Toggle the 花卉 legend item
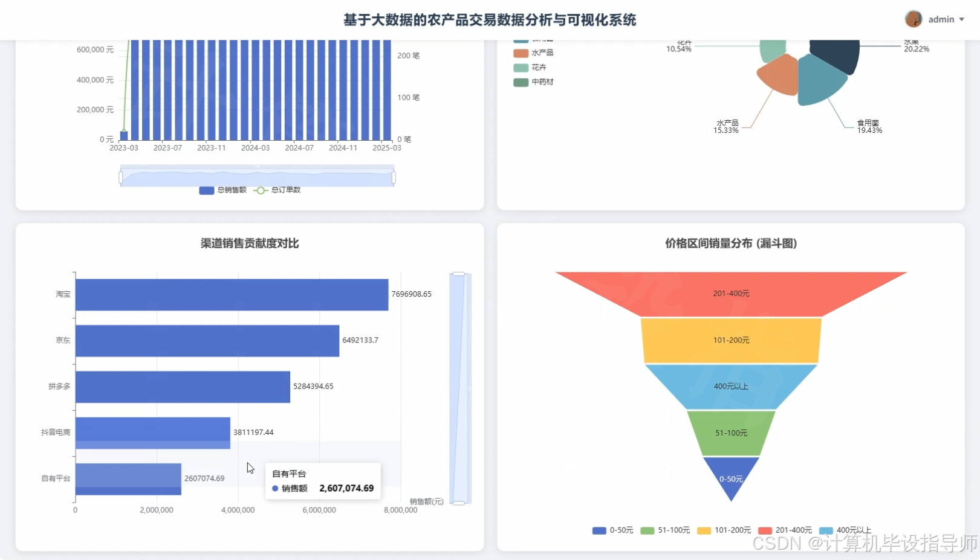 pos(530,68)
